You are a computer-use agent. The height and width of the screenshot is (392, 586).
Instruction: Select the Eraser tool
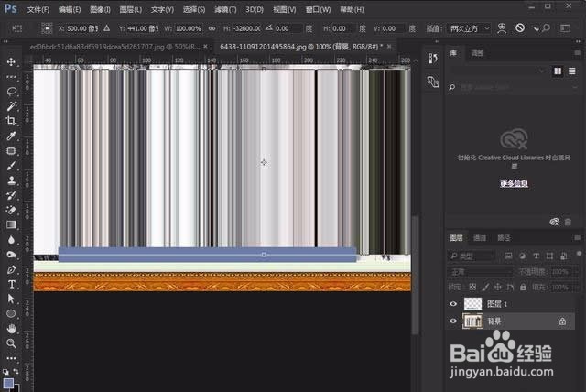click(x=11, y=210)
